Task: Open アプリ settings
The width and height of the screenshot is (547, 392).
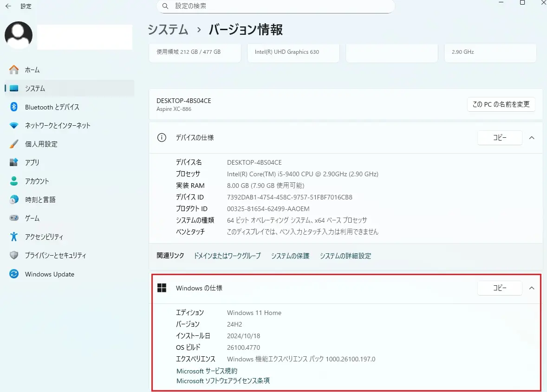Action: 69,162
